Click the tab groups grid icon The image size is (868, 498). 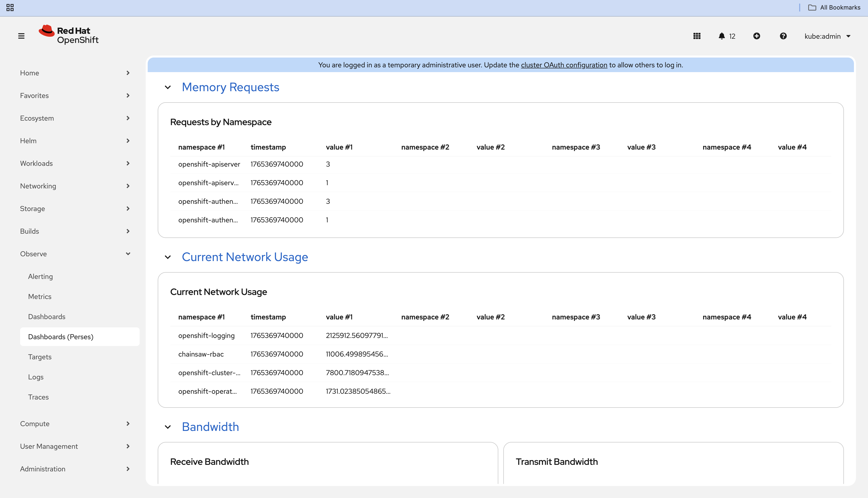10,8
